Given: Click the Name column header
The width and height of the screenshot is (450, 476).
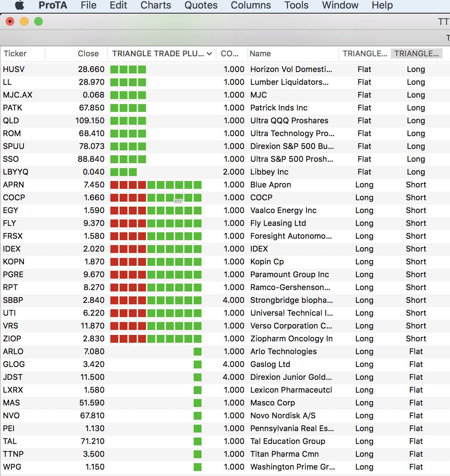Looking at the screenshot, I should (260, 54).
